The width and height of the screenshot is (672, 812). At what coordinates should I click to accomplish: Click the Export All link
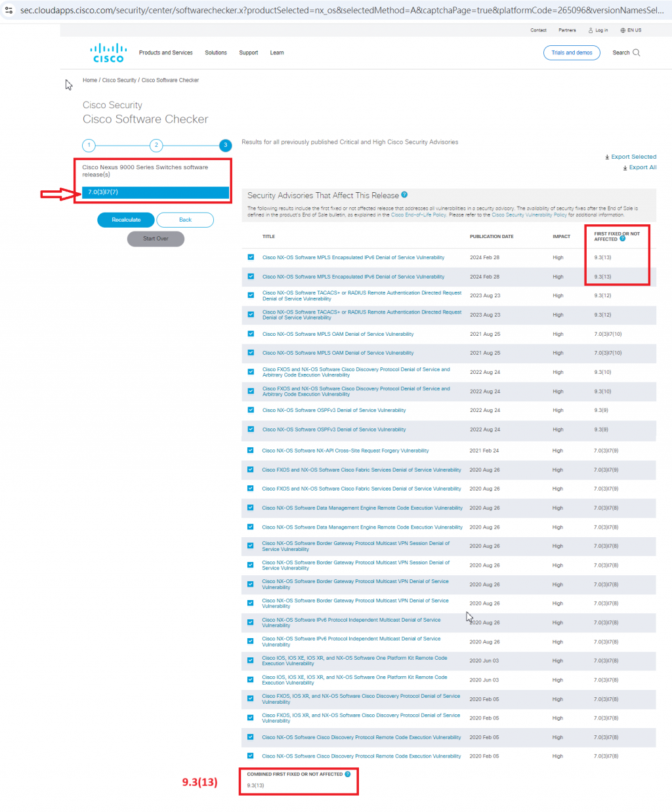[642, 167]
